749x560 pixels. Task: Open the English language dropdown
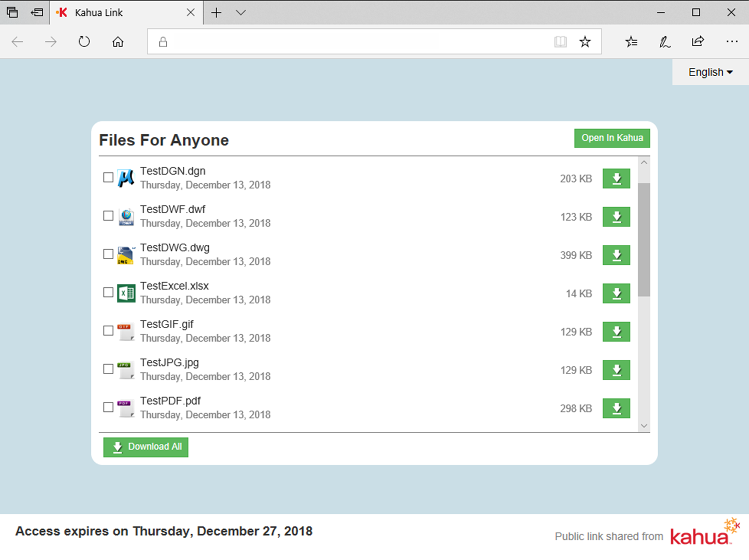click(x=710, y=72)
